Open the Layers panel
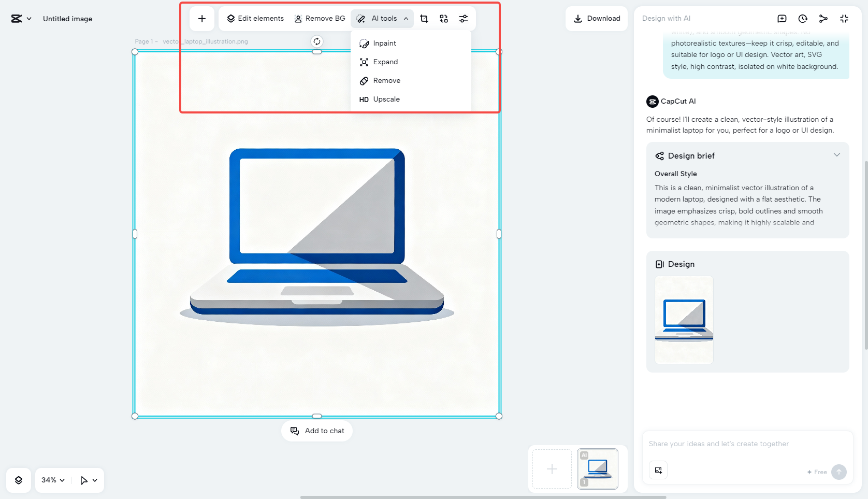The height and width of the screenshot is (499, 868). coord(18,480)
